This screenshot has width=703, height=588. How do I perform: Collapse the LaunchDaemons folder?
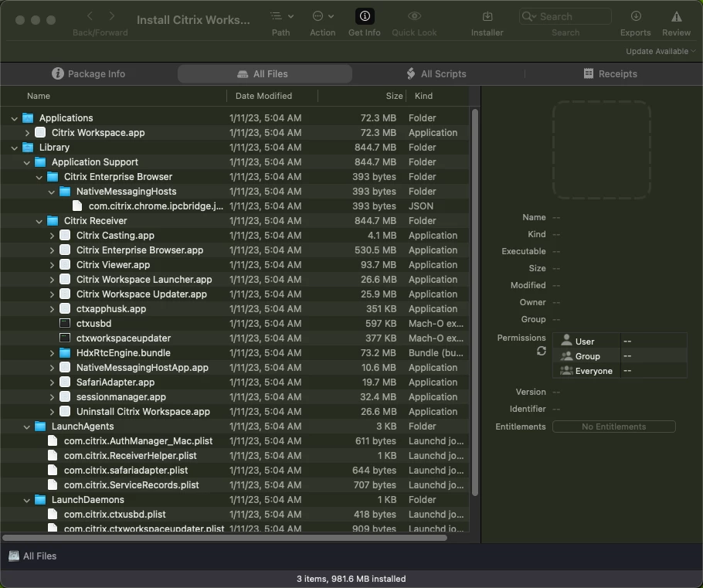point(27,500)
